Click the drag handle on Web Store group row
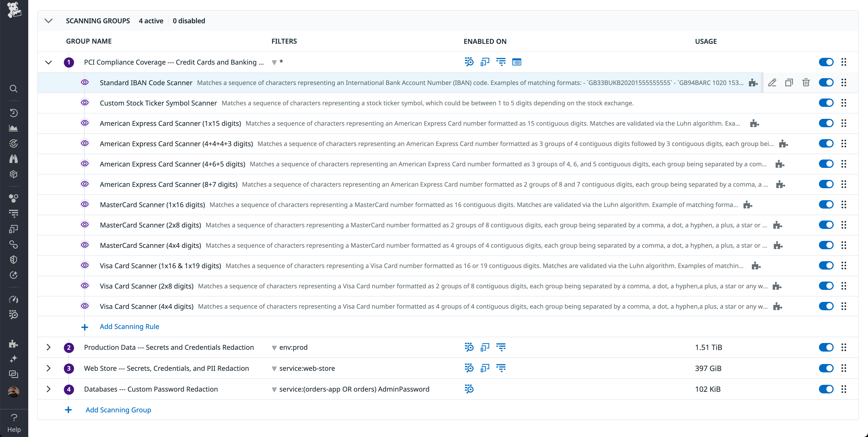The height and width of the screenshot is (437, 868). (844, 368)
